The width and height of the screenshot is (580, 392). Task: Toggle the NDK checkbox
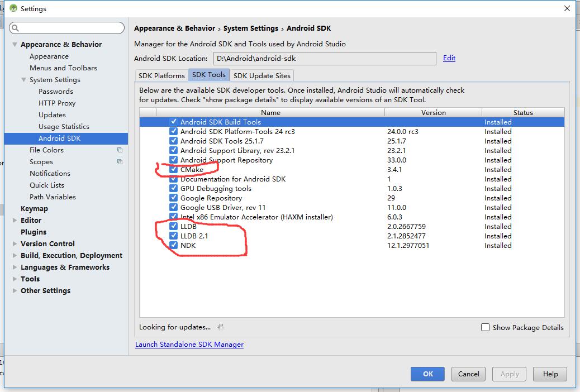click(173, 245)
